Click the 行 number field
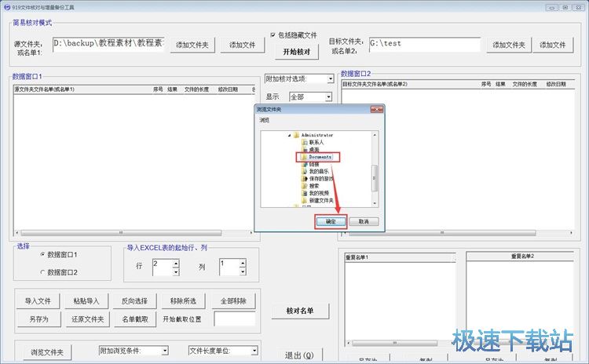Viewport: 589px width, 364px height. pyautogui.click(x=163, y=268)
